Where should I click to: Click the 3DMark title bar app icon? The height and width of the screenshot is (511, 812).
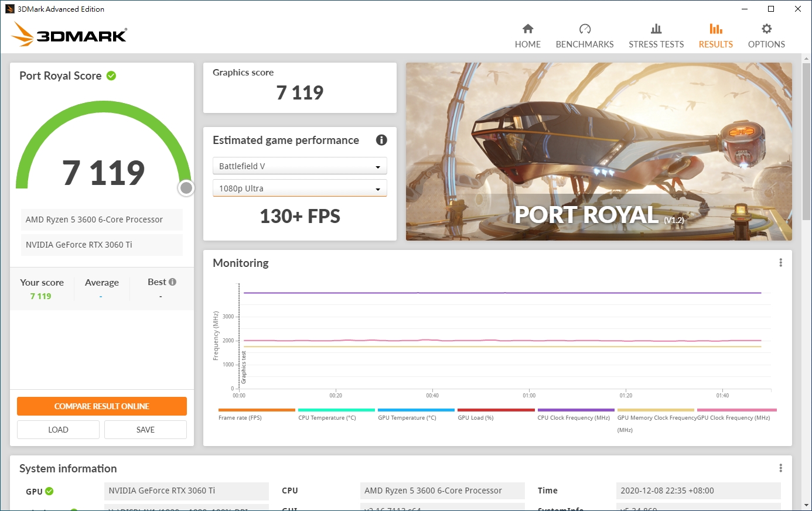click(9, 9)
